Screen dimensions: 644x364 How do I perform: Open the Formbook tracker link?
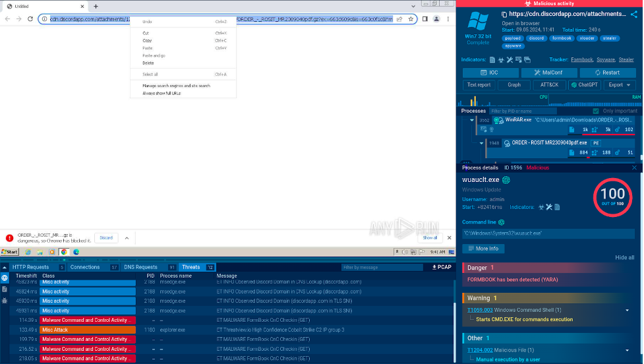click(x=582, y=60)
